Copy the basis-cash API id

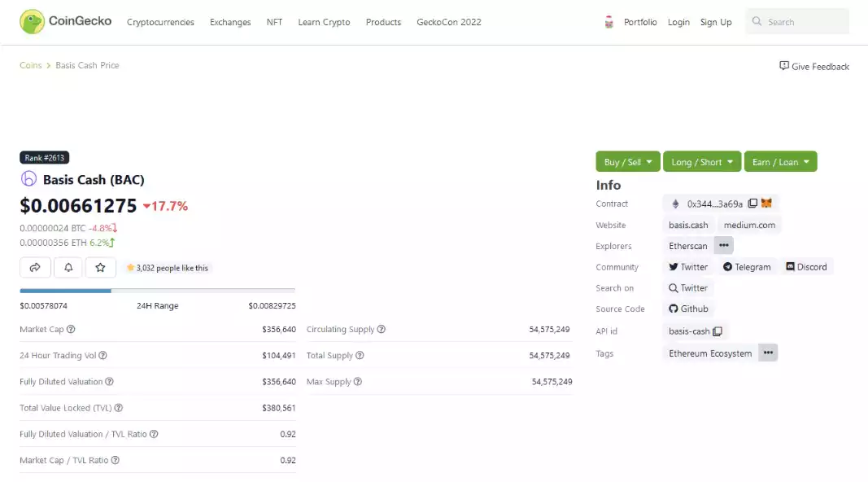[x=718, y=331]
